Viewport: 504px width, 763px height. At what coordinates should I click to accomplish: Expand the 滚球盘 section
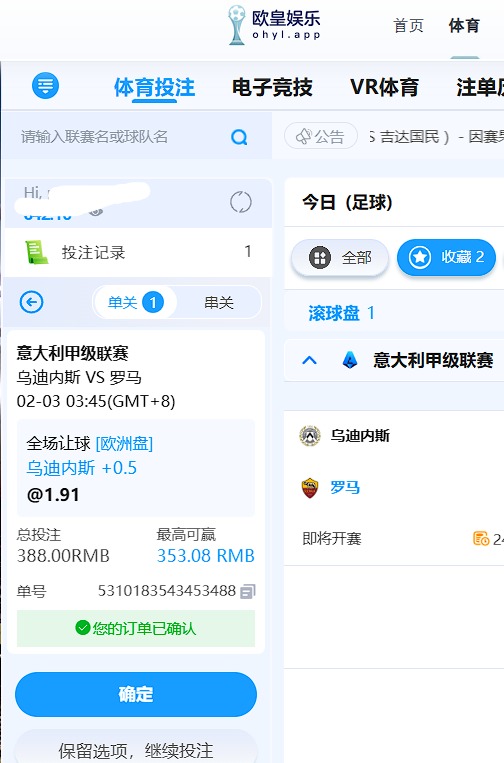[x=342, y=313]
